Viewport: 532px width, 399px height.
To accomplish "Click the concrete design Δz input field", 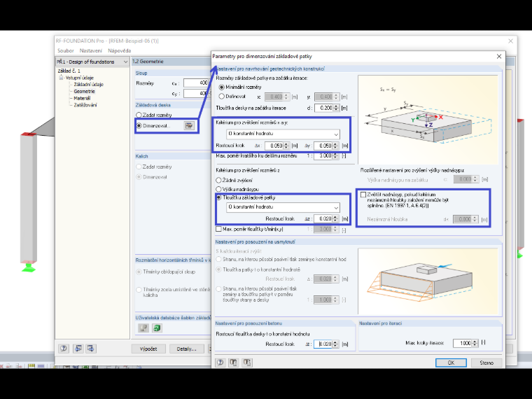I will [323, 344].
